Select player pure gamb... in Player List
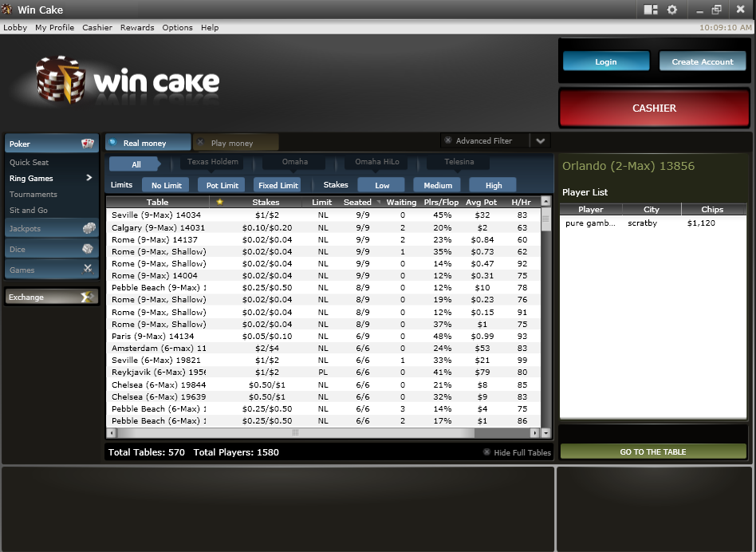This screenshot has height=552, width=756. tap(653, 223)
